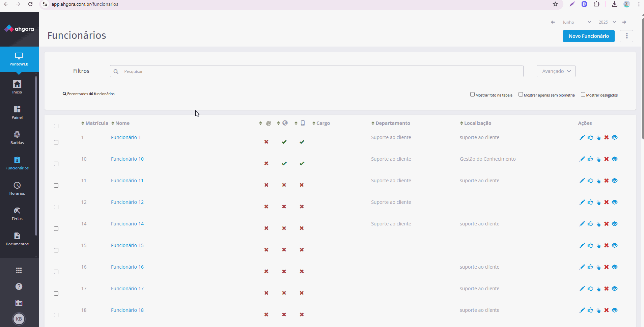Select the checkbox for Funcionário 18
This screenshot has width=644, height=327.
56,315
